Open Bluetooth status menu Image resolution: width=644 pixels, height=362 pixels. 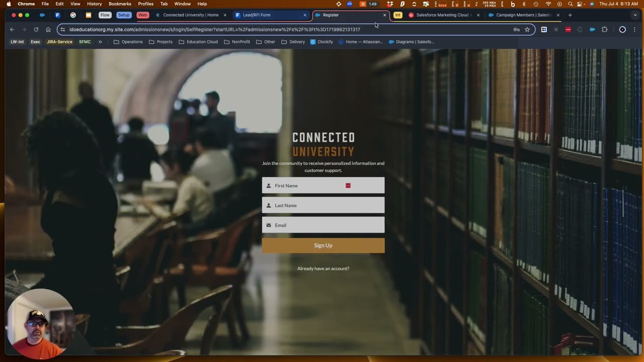524,4
